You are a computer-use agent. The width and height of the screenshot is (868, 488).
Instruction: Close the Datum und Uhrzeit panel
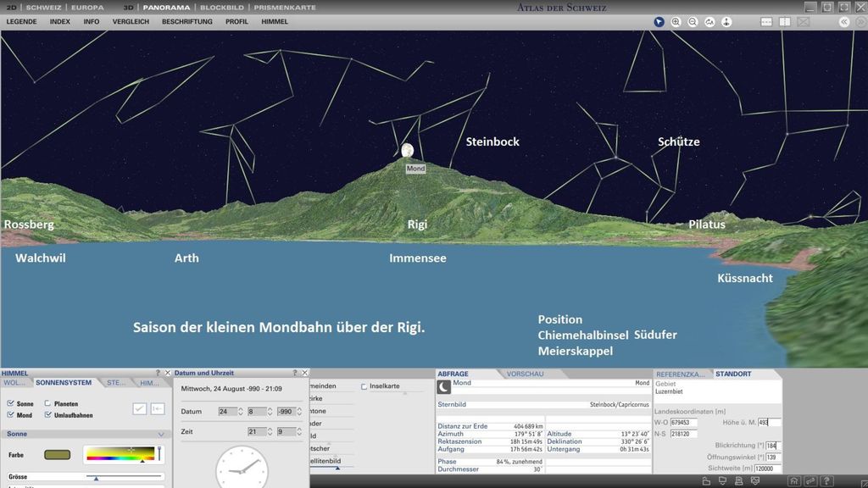304,373
